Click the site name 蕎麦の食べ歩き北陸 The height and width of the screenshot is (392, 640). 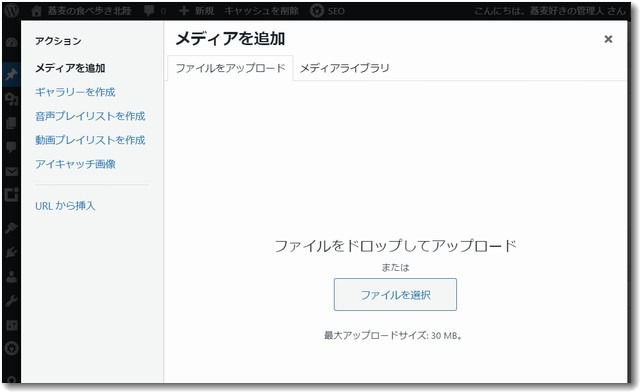click(89, 11)
